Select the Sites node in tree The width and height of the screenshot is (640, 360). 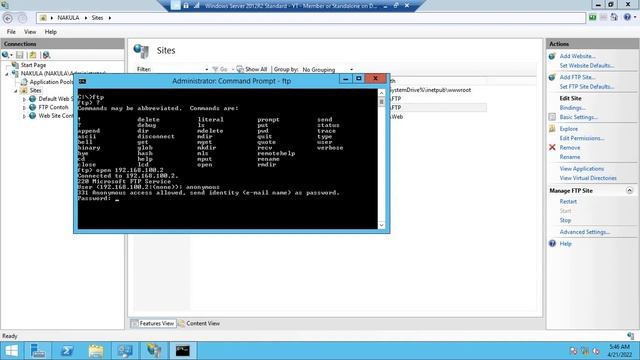click(x=35, y=91)
